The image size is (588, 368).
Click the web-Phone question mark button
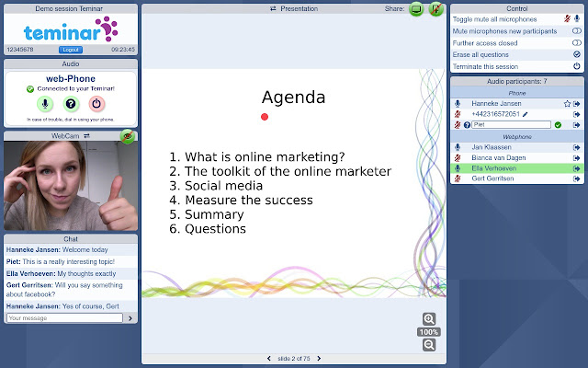[71, 104]
